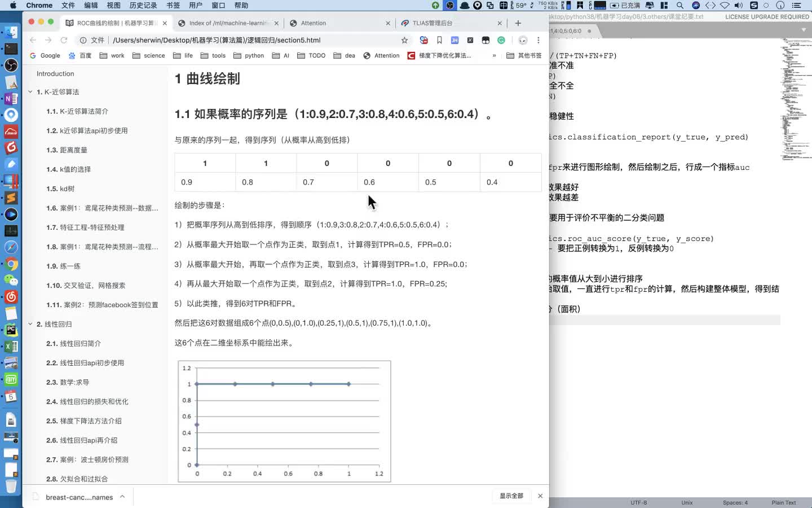The height and width of the screenshot is (508, 812).
Task: Click the Chrome forward navigation arrow
Action: pos(48,40)
